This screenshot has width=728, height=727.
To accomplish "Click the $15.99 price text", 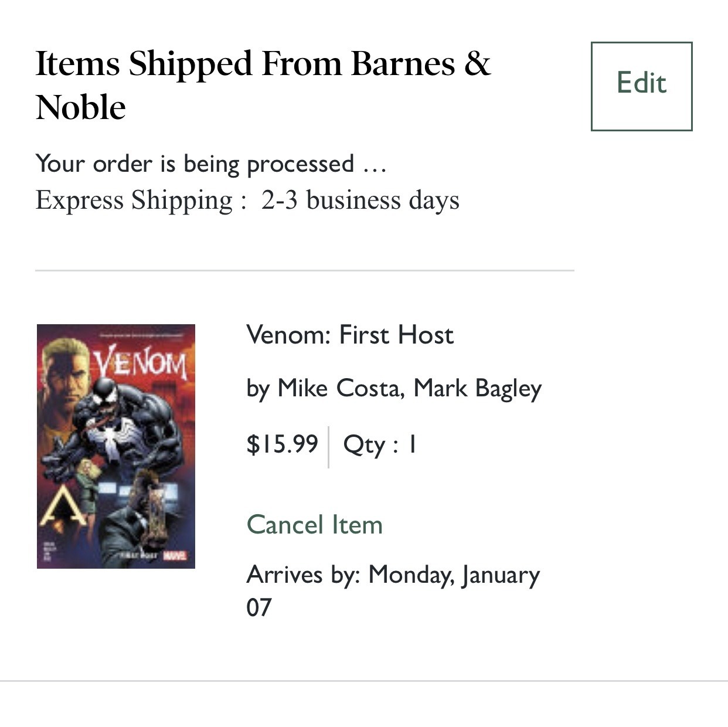I will coord(282,444).
